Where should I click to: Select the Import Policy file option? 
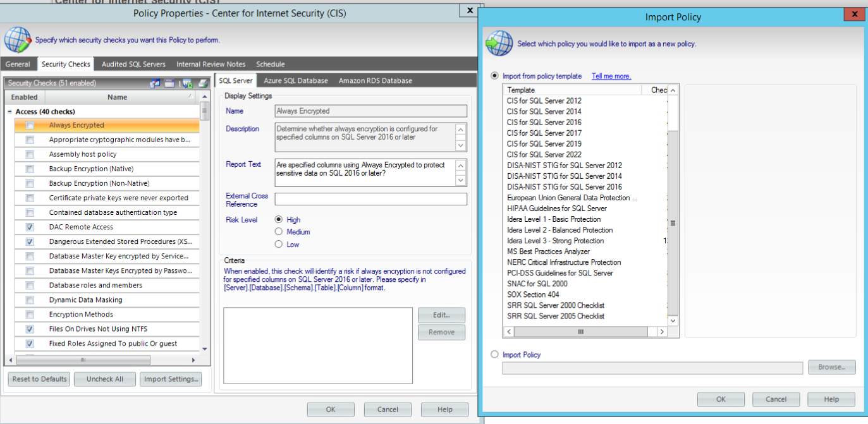(x=495, y=354)
